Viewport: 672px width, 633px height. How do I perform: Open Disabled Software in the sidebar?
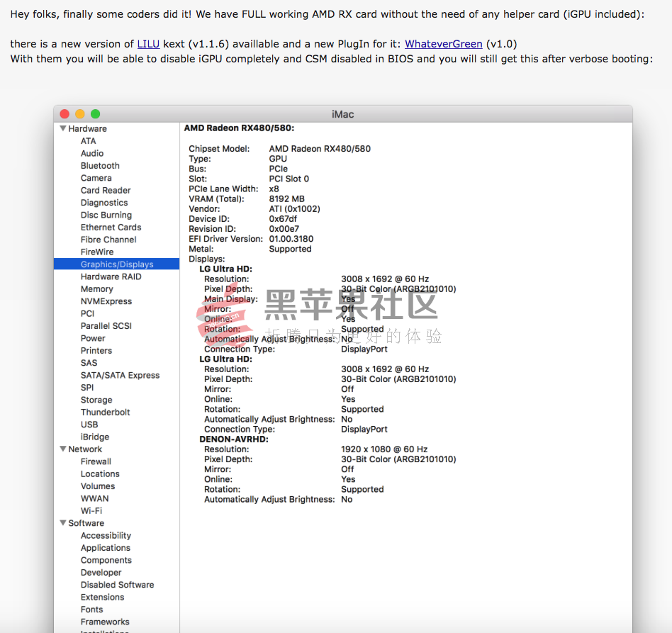[118, 585]
